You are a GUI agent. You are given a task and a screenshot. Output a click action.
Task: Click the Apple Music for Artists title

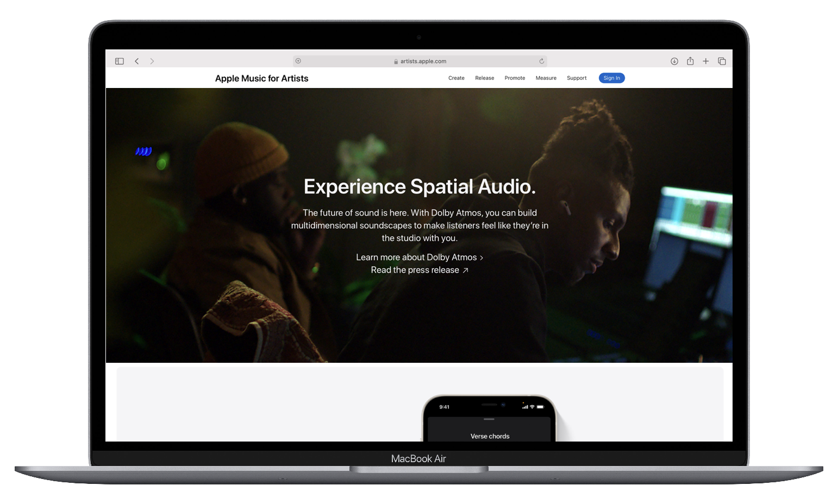click(261, 79)
